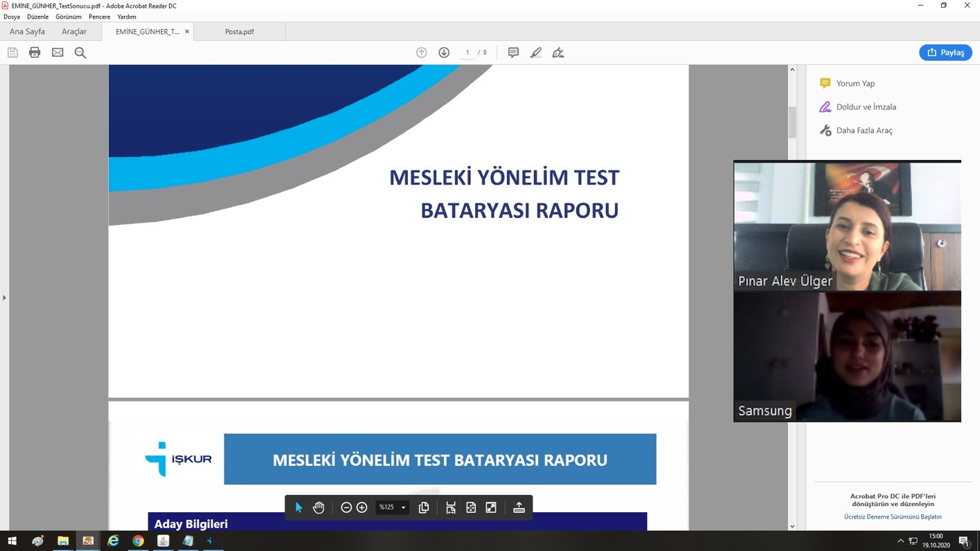
Task: Click the page number input field
Action: pyautogui.click(x=467, y=53)
